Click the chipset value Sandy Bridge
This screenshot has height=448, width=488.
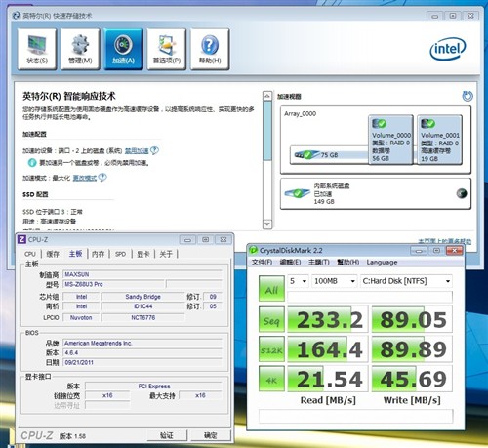click(x=142, y=297)
